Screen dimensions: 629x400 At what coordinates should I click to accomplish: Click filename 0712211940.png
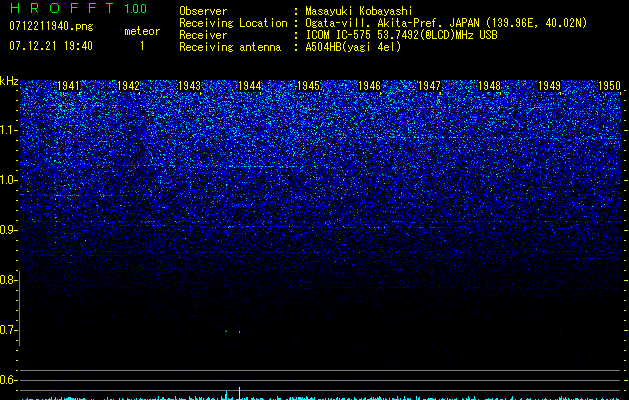[51, 26]
